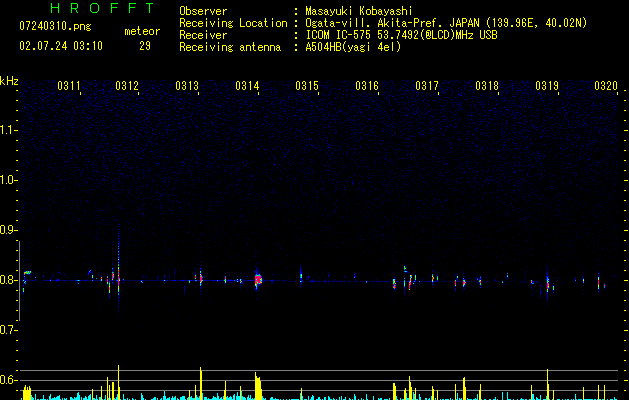
Task: Click the meteor count label
Action: [x=142, y=31]
